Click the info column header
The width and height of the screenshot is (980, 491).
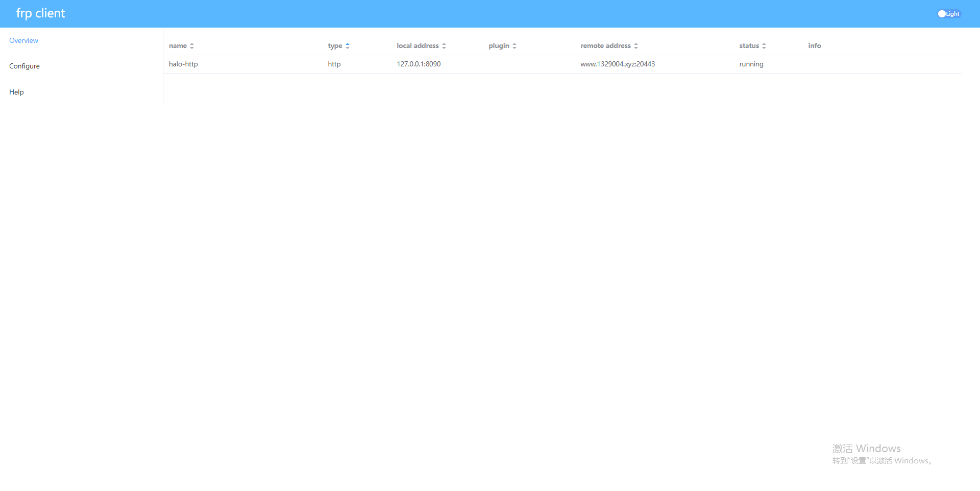[x=814, y=45]
